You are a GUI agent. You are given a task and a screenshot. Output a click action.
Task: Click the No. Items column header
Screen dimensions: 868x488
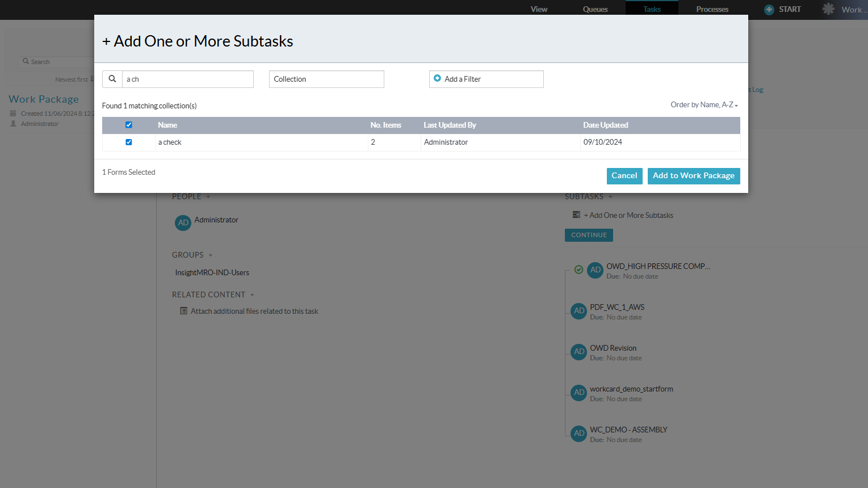pyautogui.click(x=385, y=125)
